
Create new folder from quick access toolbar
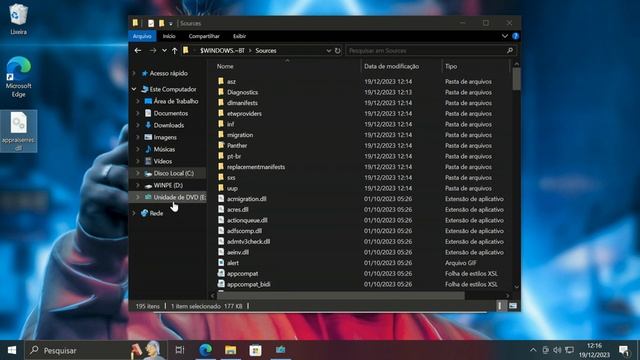(x=162, y=23)
